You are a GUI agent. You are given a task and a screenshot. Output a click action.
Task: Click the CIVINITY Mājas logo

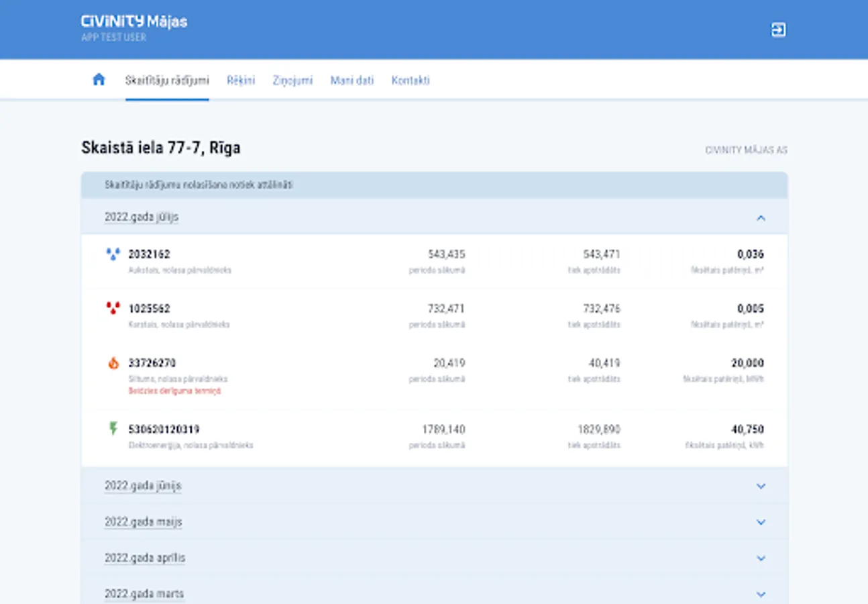(x=134, y=22)
